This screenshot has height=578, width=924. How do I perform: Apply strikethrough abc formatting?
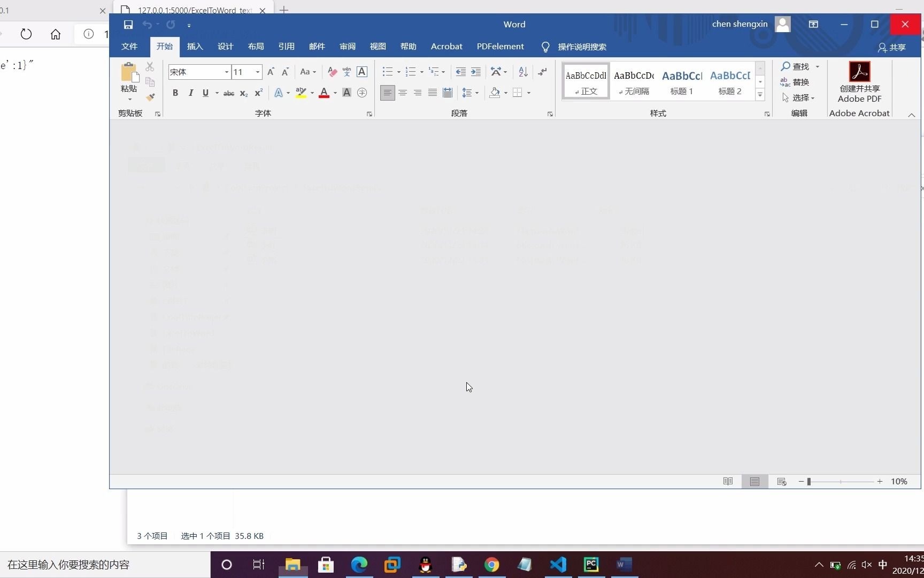tap(229, 93)
